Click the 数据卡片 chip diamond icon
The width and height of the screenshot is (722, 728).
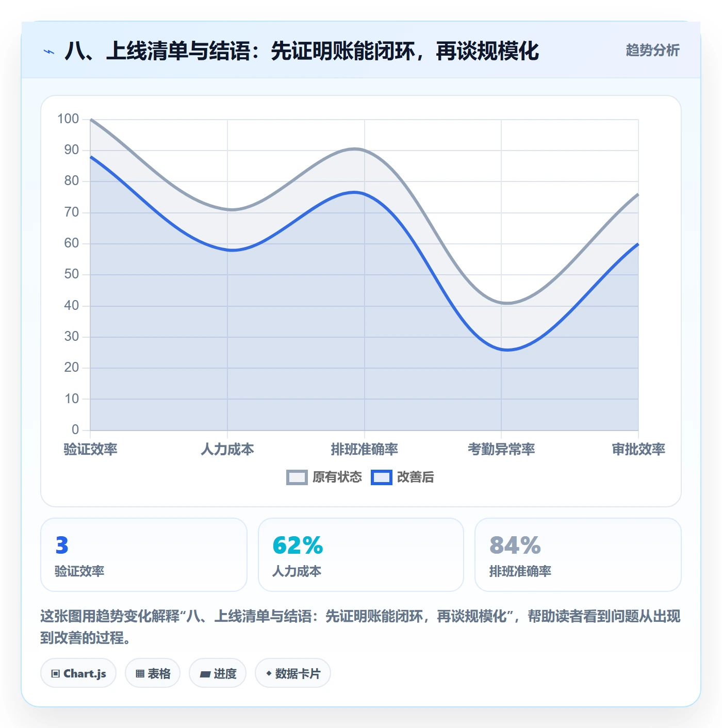click(x=269, y=673)
